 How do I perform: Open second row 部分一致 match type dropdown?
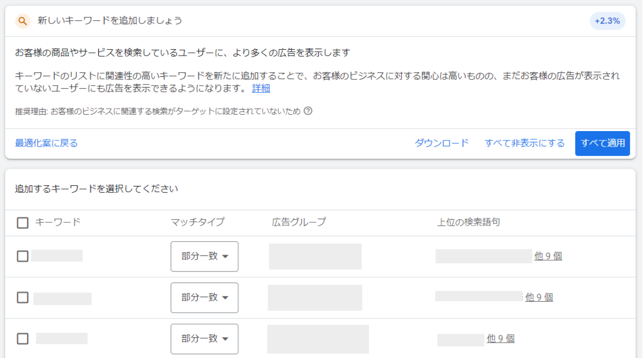click(204, 298)
